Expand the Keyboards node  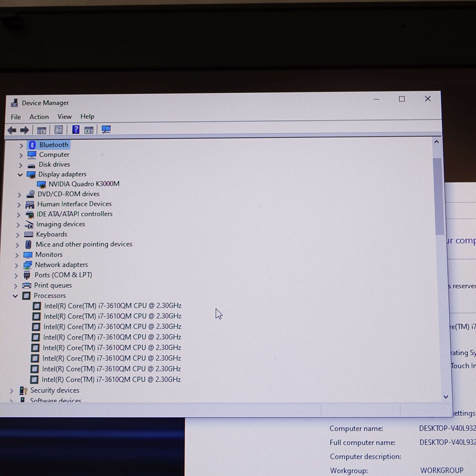coord(18,235)
